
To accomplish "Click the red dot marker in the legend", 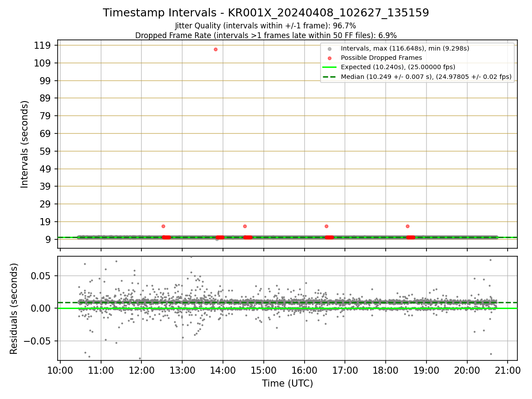I will pos(329,58).
